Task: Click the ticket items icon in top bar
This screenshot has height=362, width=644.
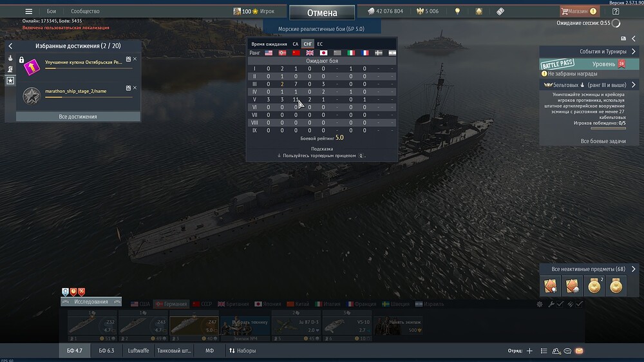Action: (x=500, y=12)
